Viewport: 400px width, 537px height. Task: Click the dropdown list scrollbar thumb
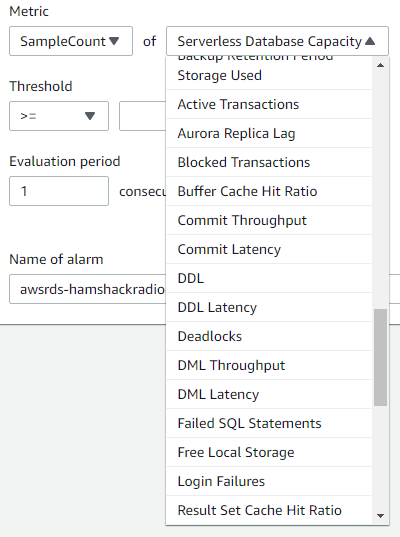pyautogui.click(x=380, y=357)
